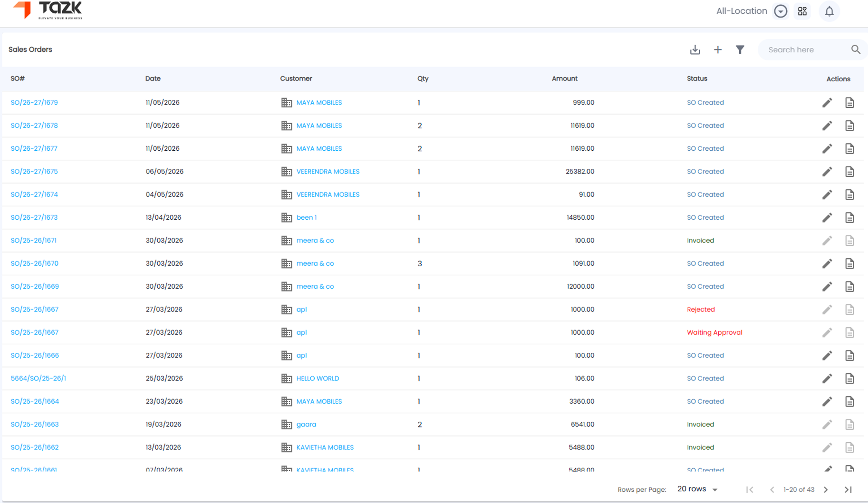Go to the next page of orders
The image size is (868, 503).
[826, 490]
